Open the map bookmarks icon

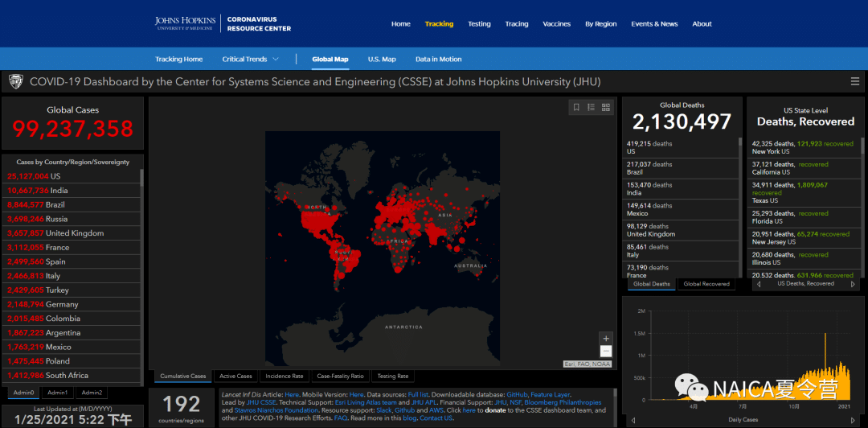576,107
